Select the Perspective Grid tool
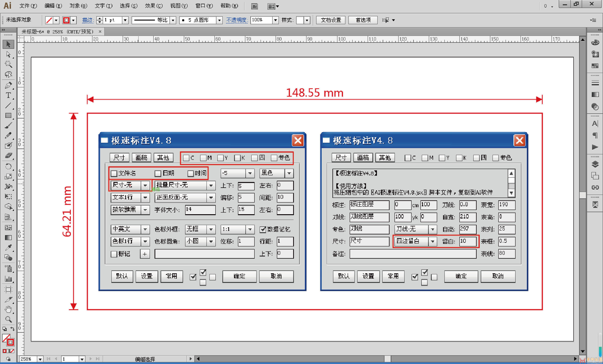Viewport: 603px width, 364px height. [8, 217]
